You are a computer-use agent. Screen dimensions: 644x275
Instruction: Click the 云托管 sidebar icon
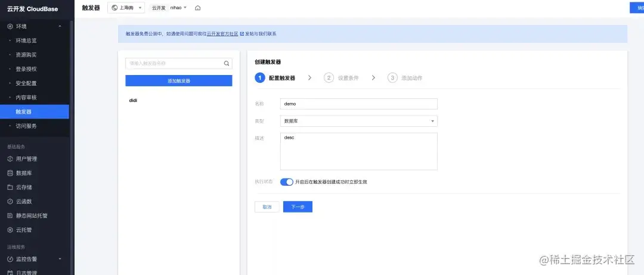[10, 230]
